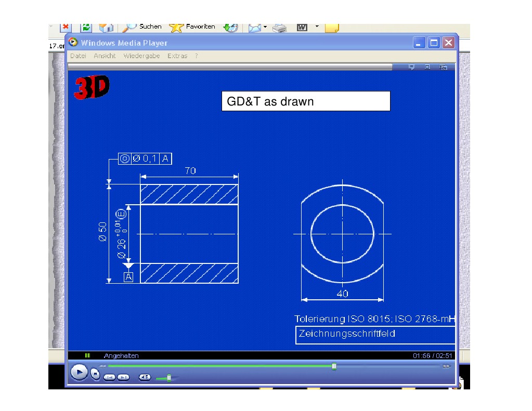
Task: Click the browser Mail envelope icon
Action: coord(255,28)
